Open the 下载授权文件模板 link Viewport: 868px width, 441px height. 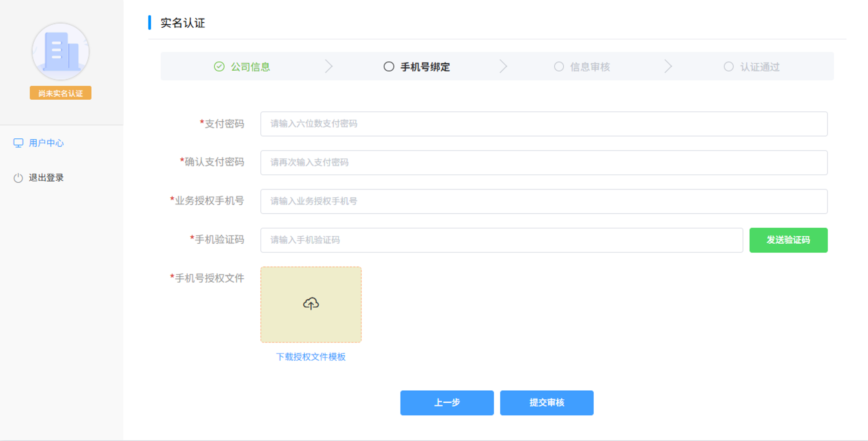point(311,357)
